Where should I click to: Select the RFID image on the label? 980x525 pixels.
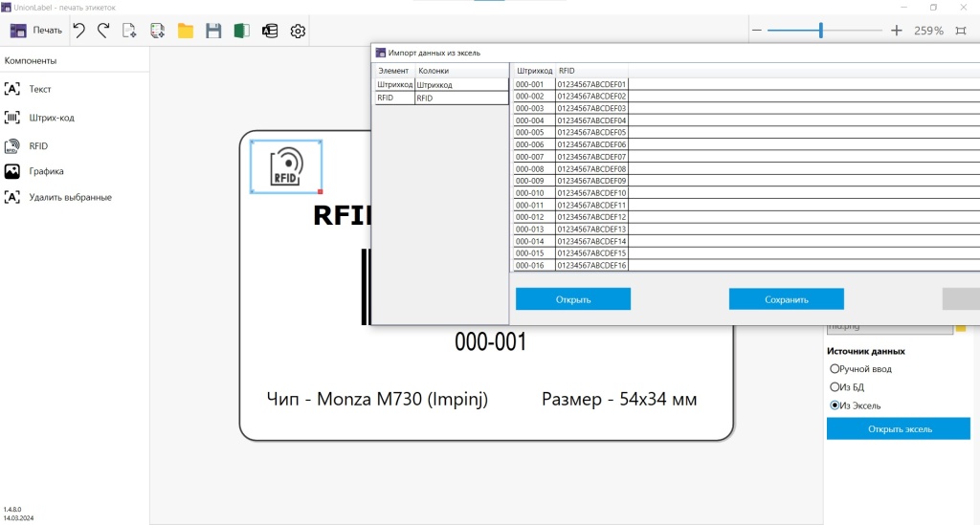click(x=286, y=166)
